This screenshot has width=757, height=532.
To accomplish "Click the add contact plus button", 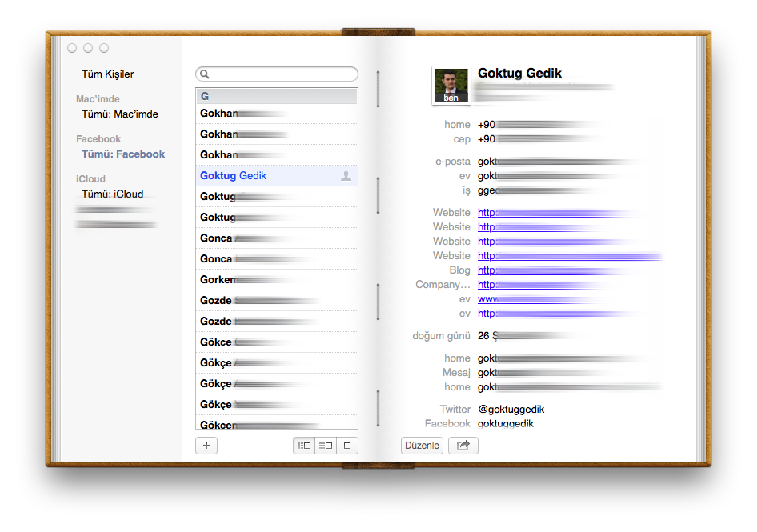I will pyautogui.click(x=206, y=446).
